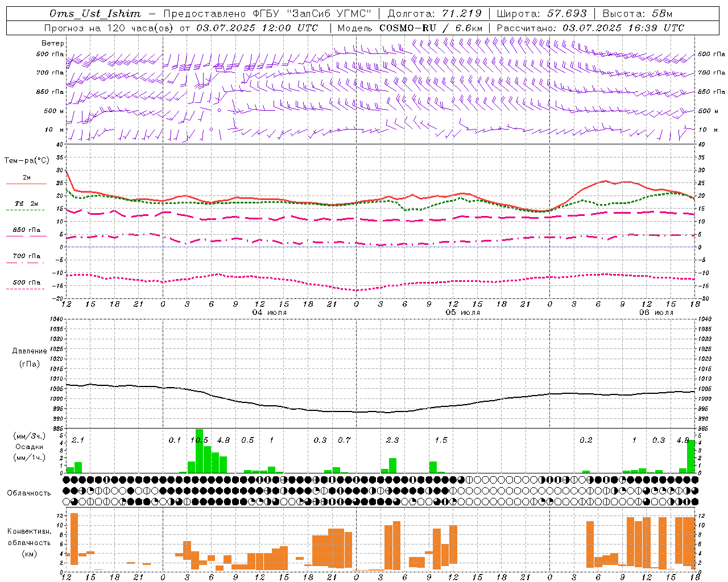Click the model name COSMO-RU / 6.6км
Screen dimensions: 728x582
click(x=431, y=28)
